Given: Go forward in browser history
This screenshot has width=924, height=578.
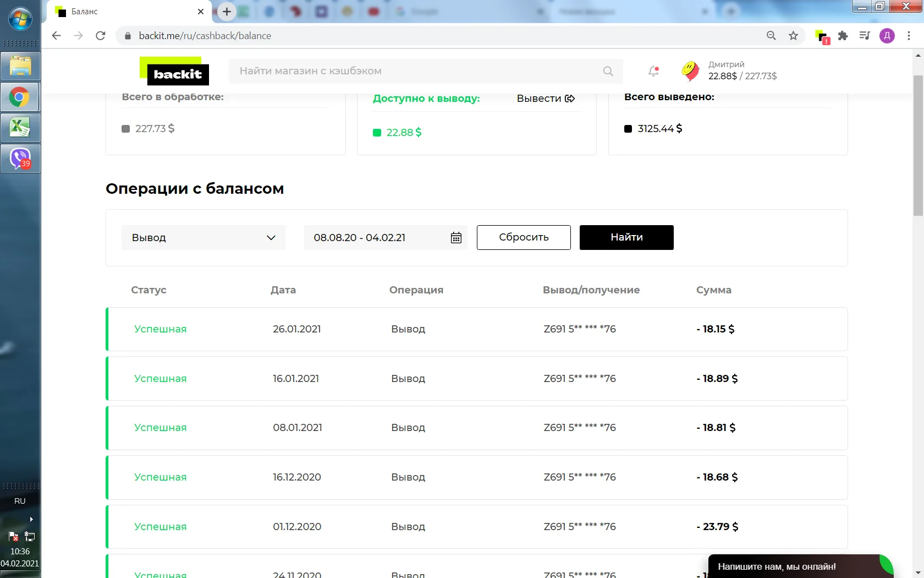Looking at the screenshot, I should (x=78, y=36).
